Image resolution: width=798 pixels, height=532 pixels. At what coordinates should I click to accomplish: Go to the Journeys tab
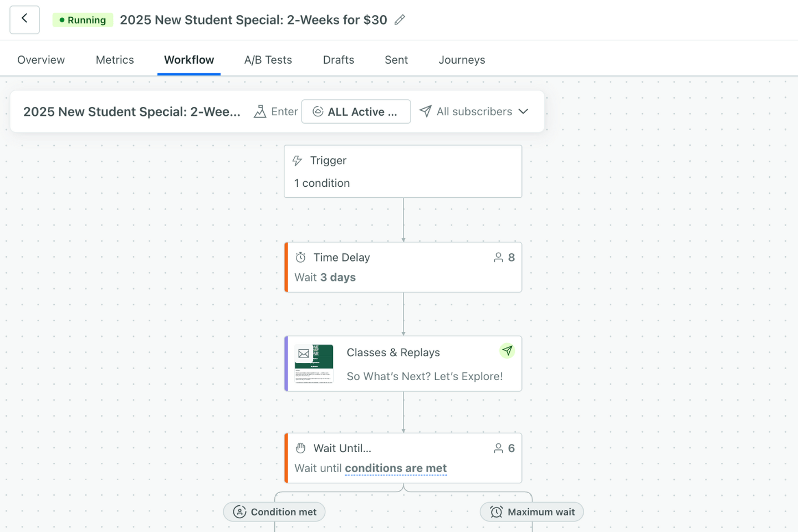pyautogui.click(x=462, y=60)
